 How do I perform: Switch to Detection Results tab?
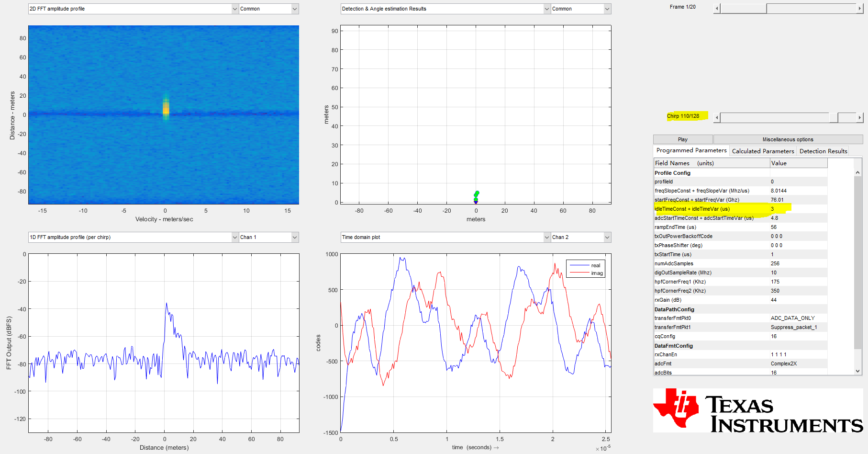tap(823, 151)
